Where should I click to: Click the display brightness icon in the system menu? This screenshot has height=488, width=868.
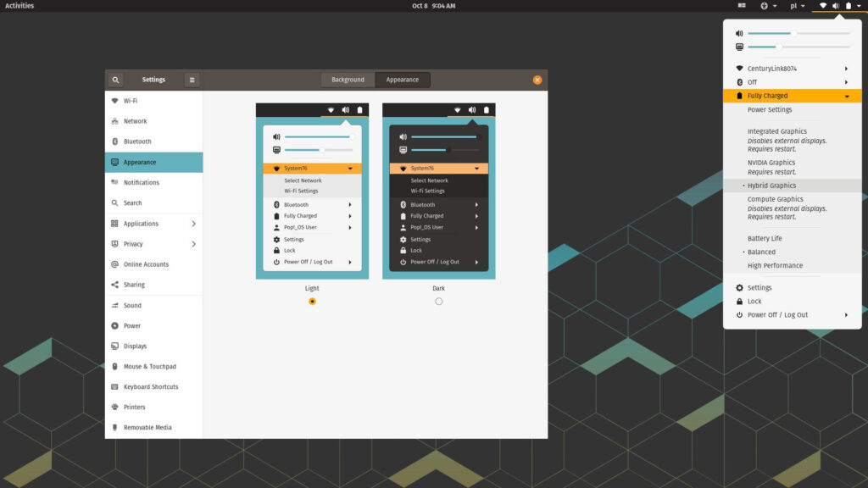739,47
